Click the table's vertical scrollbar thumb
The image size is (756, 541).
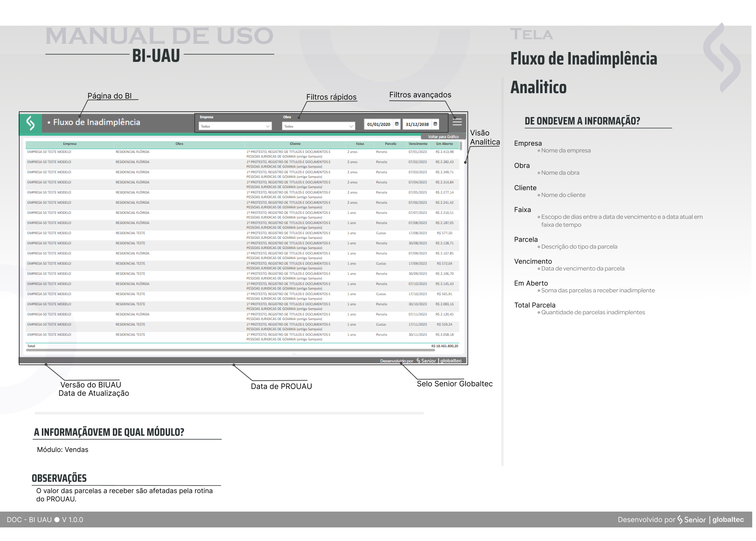click(461, 146)
